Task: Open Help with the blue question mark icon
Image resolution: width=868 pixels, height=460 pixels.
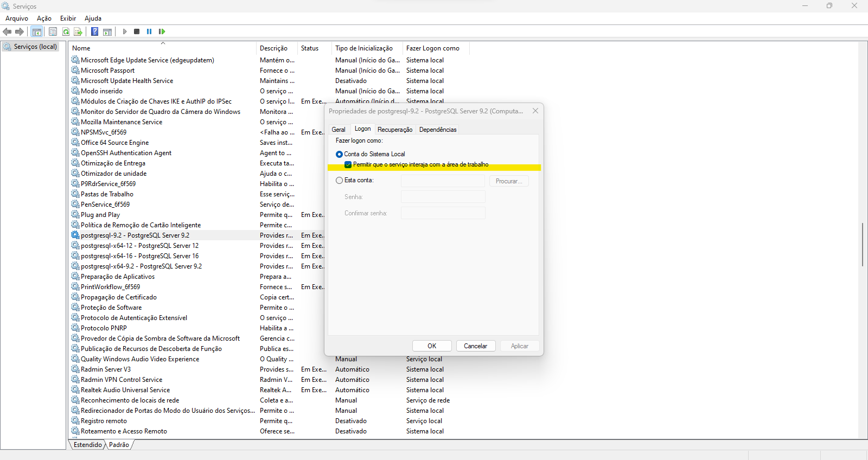Action: tap(94, 31)
